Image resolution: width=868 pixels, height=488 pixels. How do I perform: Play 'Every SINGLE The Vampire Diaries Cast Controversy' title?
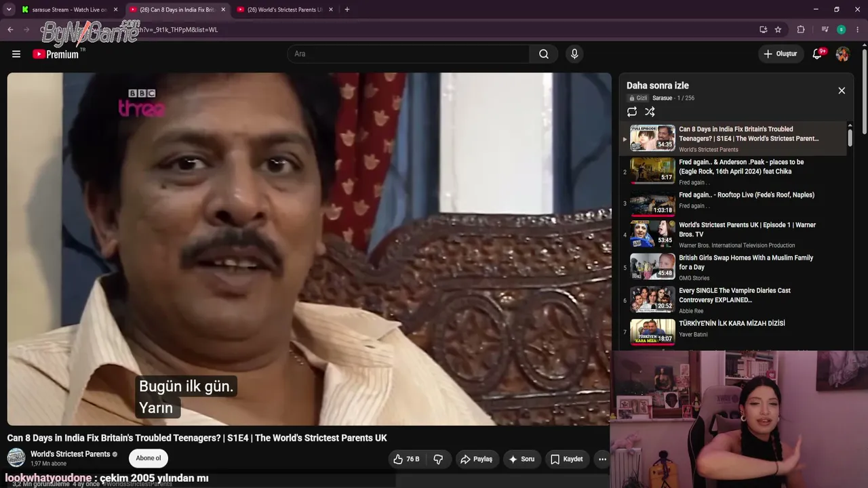[734, 296]
